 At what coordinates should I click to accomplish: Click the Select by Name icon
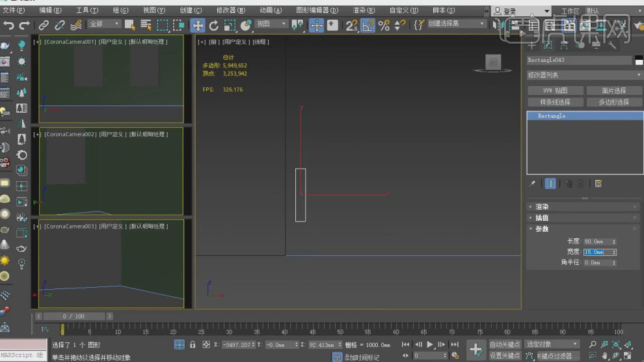(x=146, y=25)
